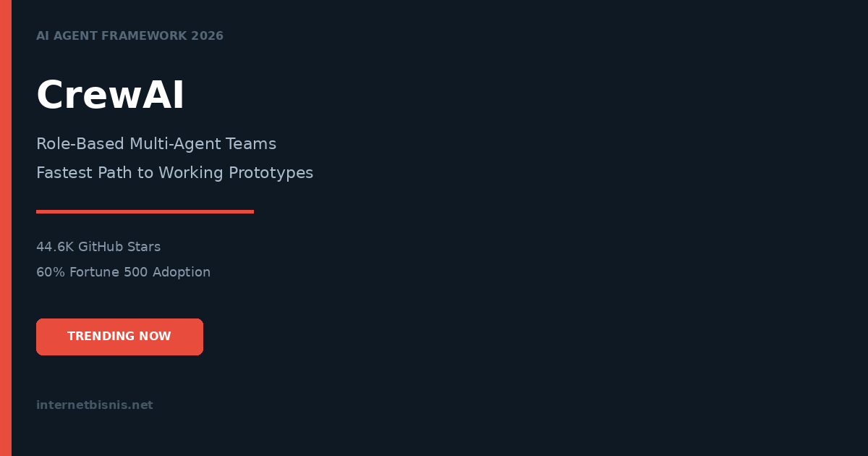868x456 pixels.
Task: Click the red horizontal divider line
Action: [x=145, y=211]
